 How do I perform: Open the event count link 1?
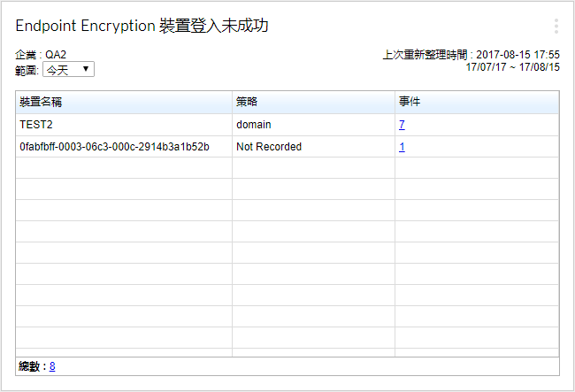(402, 147)
